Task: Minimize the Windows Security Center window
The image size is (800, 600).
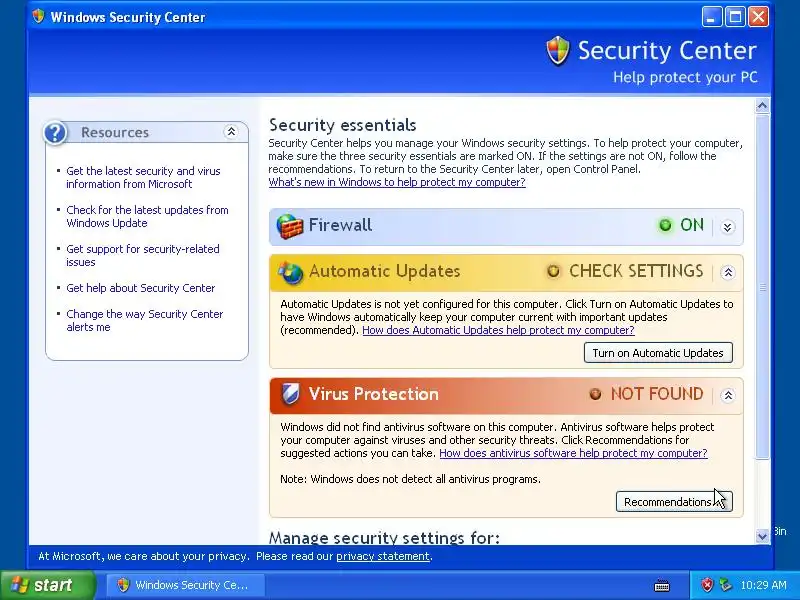Action: [x=712, y=17]
